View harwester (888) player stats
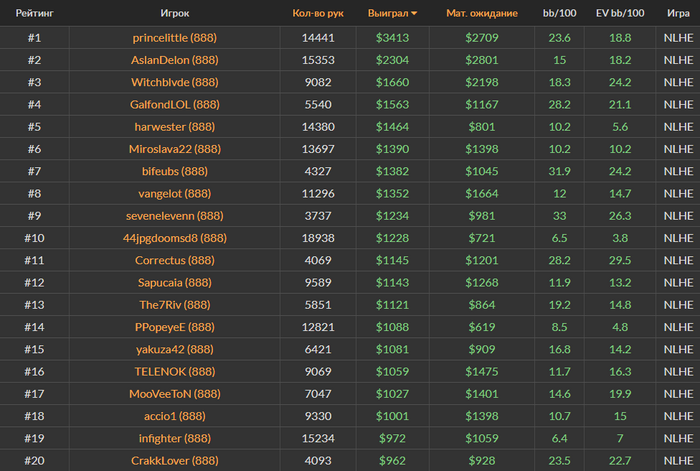Viewport: 700px width, 471px height. point(175,127)
